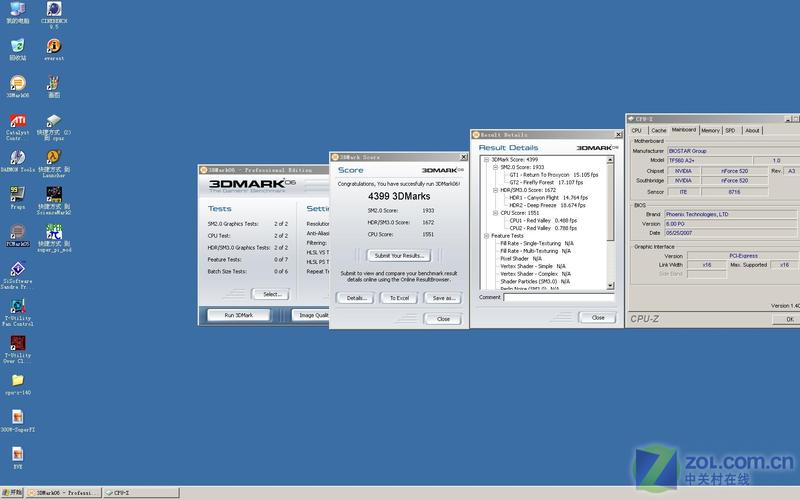
Task: Click the Save as button in Score window
Action: pos(443,298)
